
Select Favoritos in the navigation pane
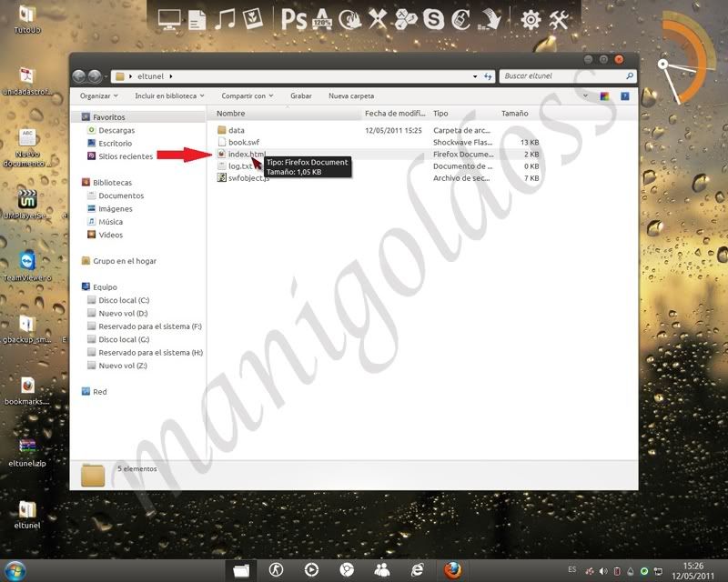click(108, 117)
